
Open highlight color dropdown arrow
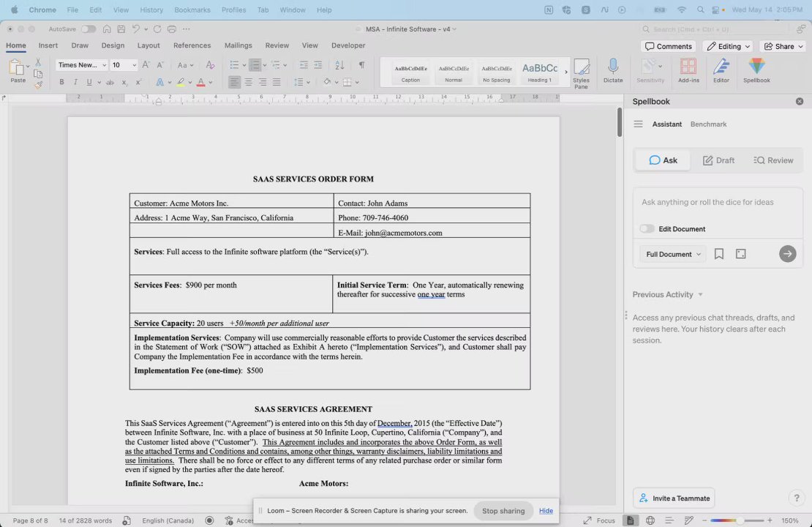tap(190, 83)
